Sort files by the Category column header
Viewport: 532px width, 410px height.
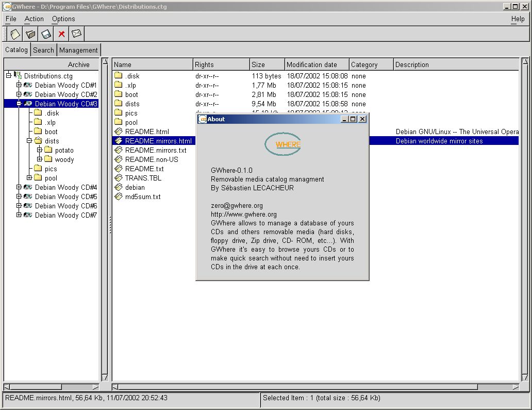click(x=372, y=64)
